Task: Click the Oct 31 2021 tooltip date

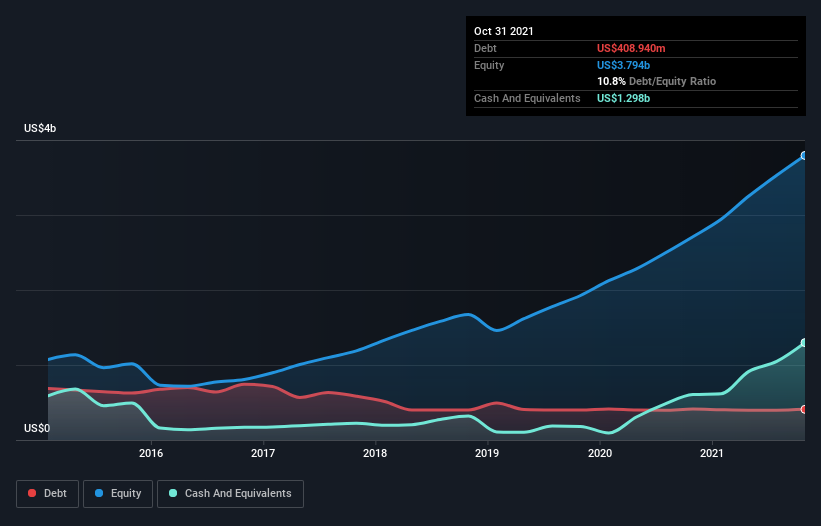Action: coord(504,31)
